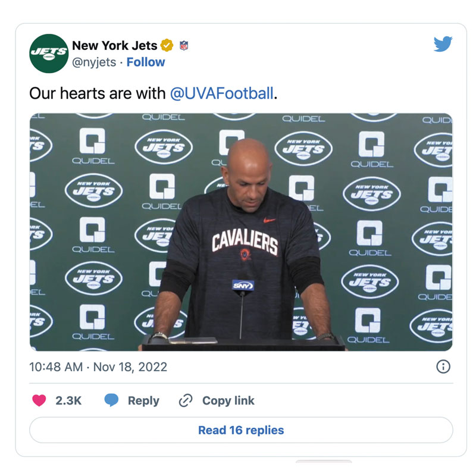Image resolution: width=476 pixels, height=476 pixels.
Task: Play the press conference video thumbnail
Action: click(x=241, y=232)
